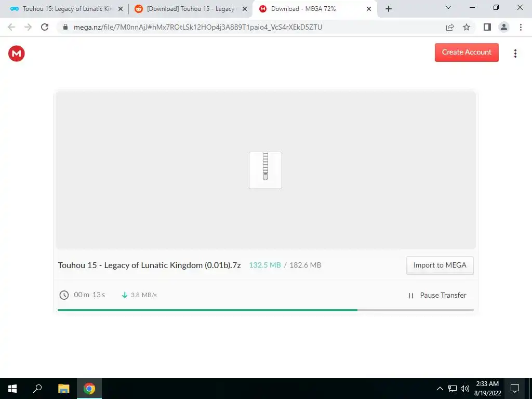
Task: Click Import to MEGA button
Action: point(440,265)
